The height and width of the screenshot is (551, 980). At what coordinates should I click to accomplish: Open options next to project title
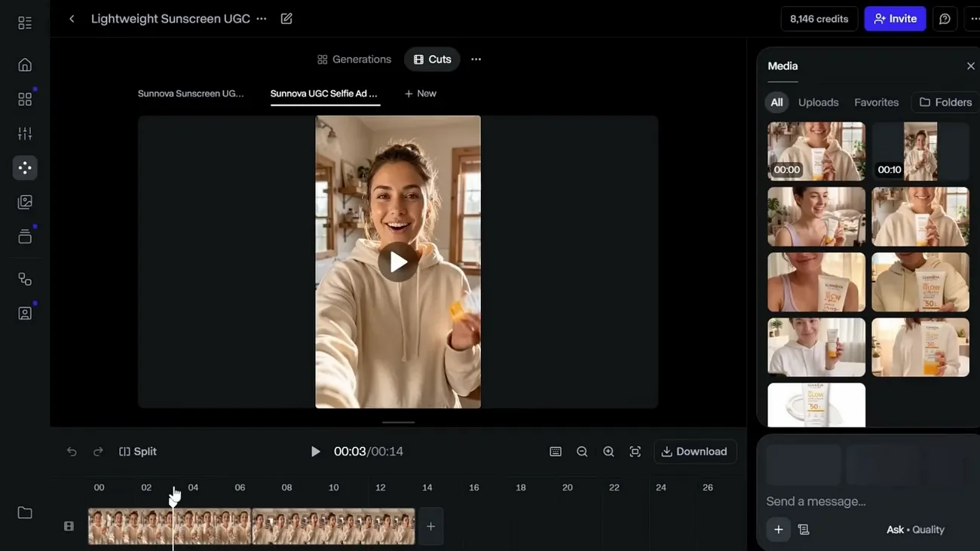point(262,19)
